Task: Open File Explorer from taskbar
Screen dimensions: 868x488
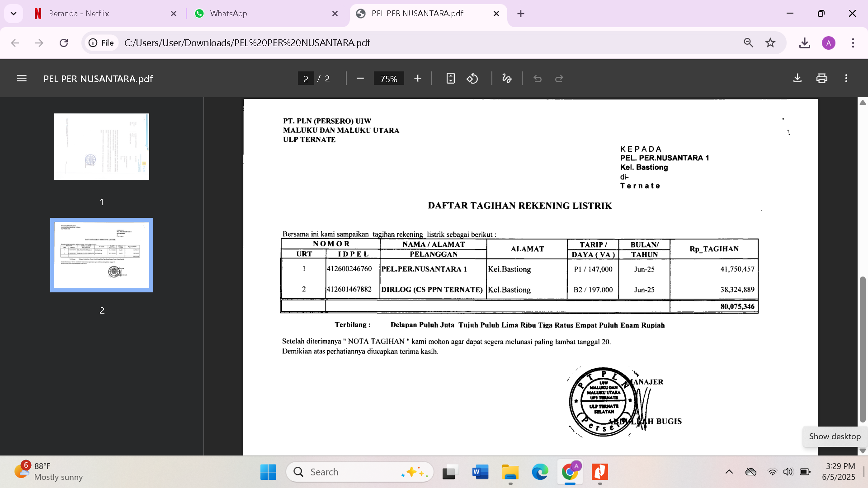Action: coord(510,472)
